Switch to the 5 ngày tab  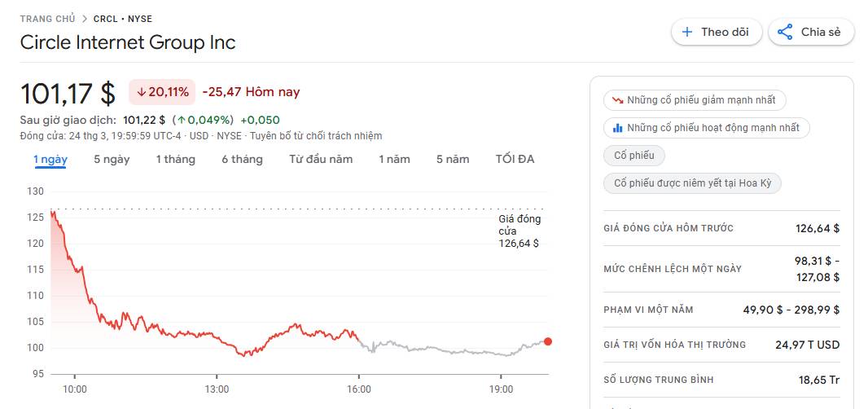pos(112,159)
